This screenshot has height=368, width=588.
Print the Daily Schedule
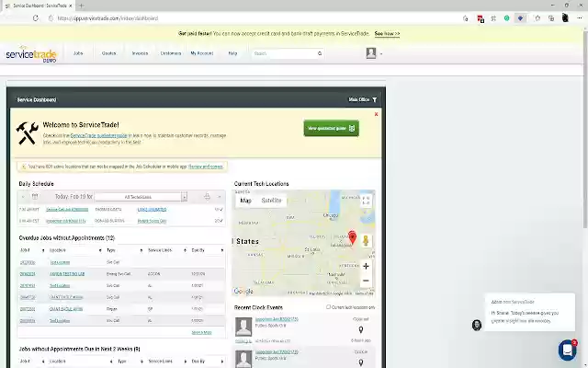[207, 196]
